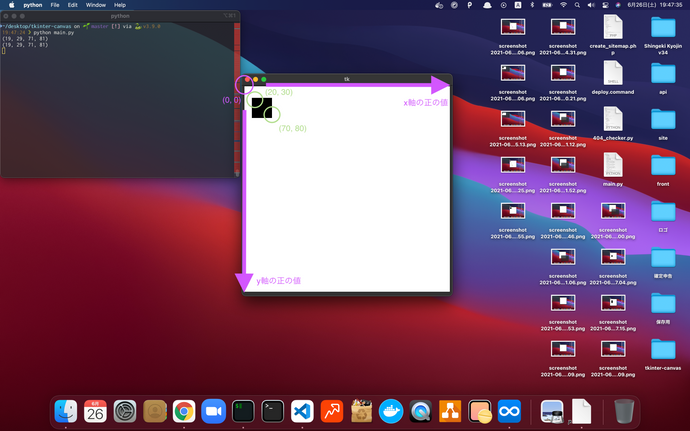This screenshot has width=690, height=431.
Task: Maximize the tk window with green button
Action: 264,79
